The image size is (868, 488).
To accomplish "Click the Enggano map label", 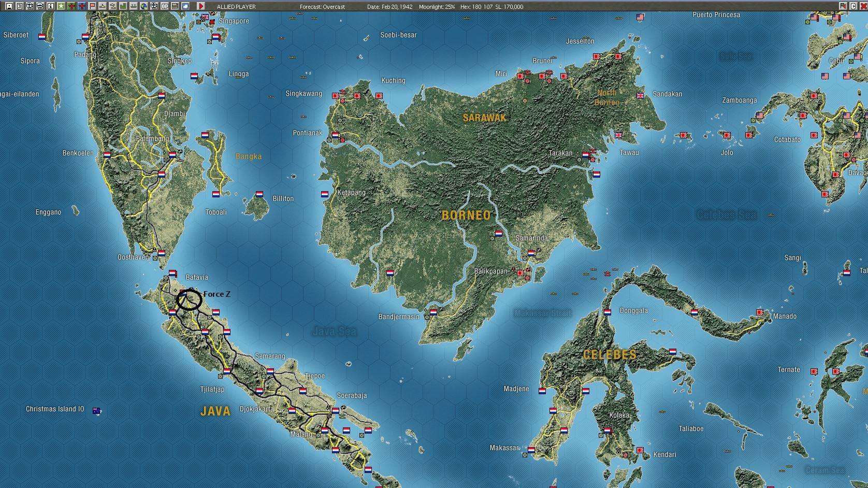I will pyautogui.click(x=48, y=212).
